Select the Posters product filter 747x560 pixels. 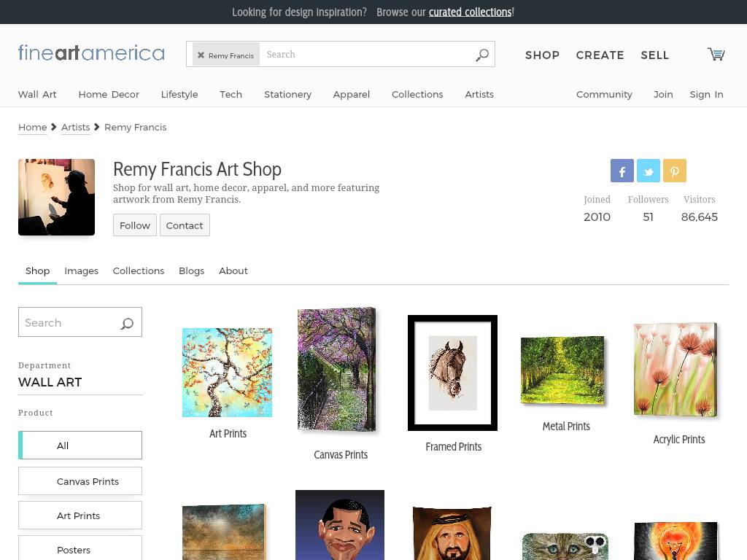(x=80, y=549)
